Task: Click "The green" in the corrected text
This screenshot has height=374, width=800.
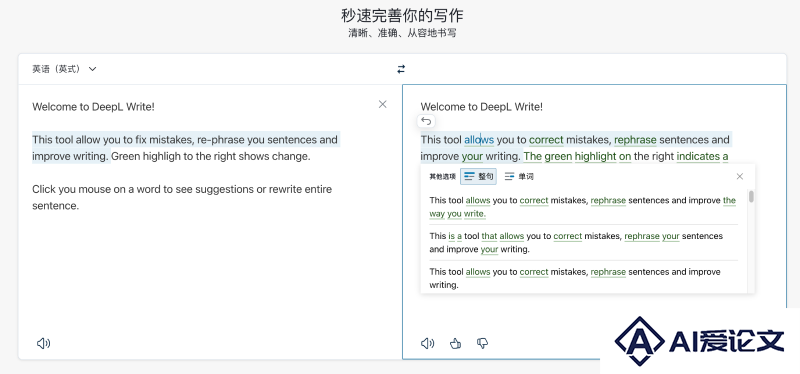Action: tap(548, 156)
